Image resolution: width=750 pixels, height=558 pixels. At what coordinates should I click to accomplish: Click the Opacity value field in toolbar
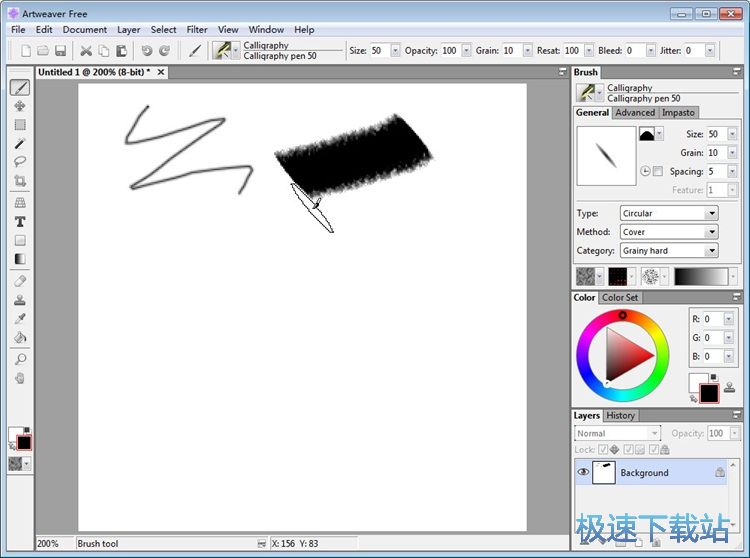[449, 50]
